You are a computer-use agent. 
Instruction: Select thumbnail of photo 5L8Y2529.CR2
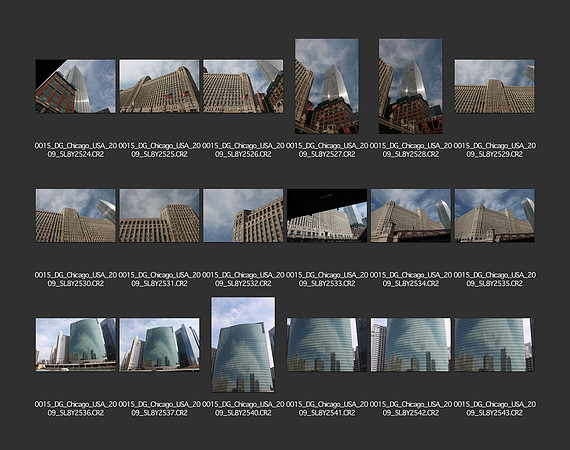[x=494, y=86]
